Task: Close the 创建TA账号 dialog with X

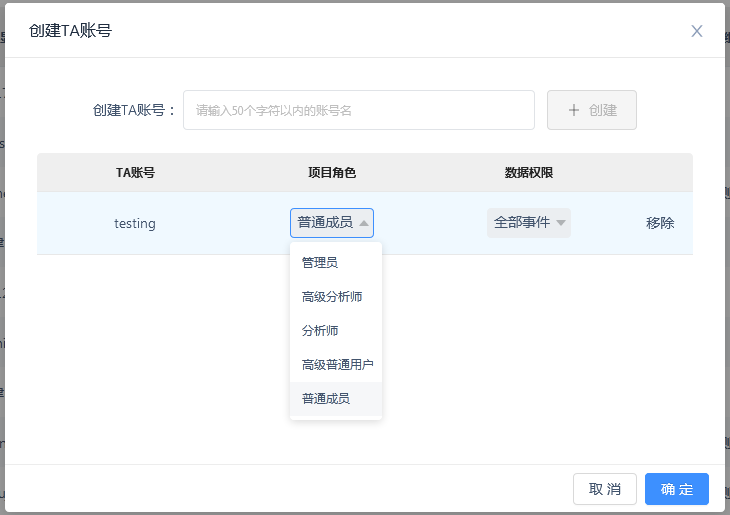Action: coord(697,31)
